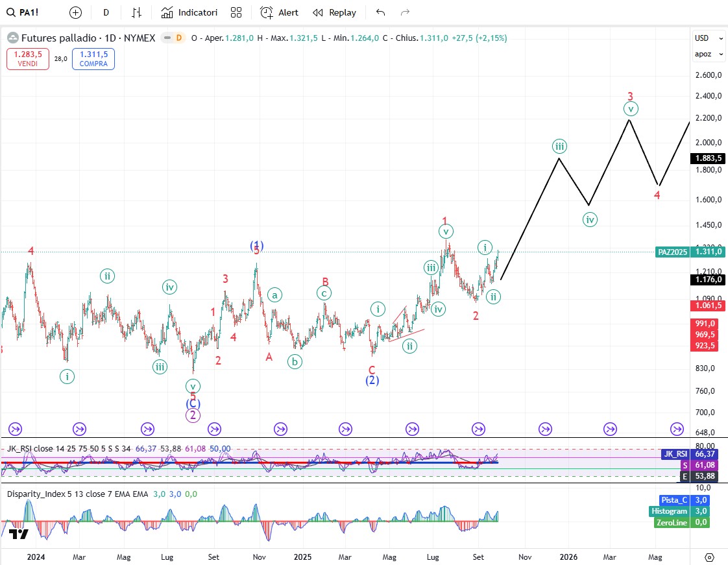Click the palladium futures symbol logo
The height and width of the screenshot is (565, 728).
[x=12, y=38]
